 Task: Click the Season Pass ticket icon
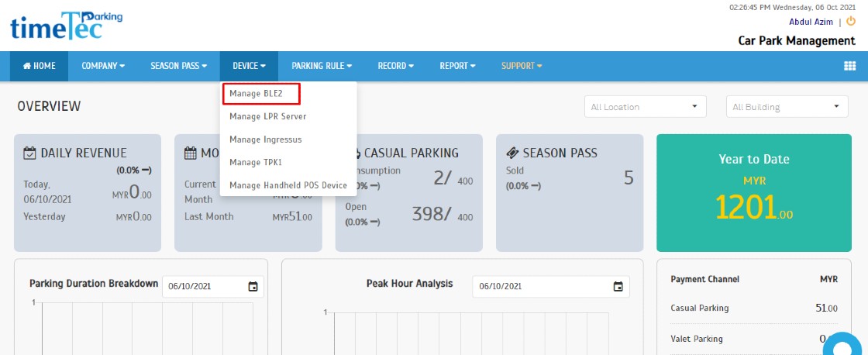pos(512,153)
